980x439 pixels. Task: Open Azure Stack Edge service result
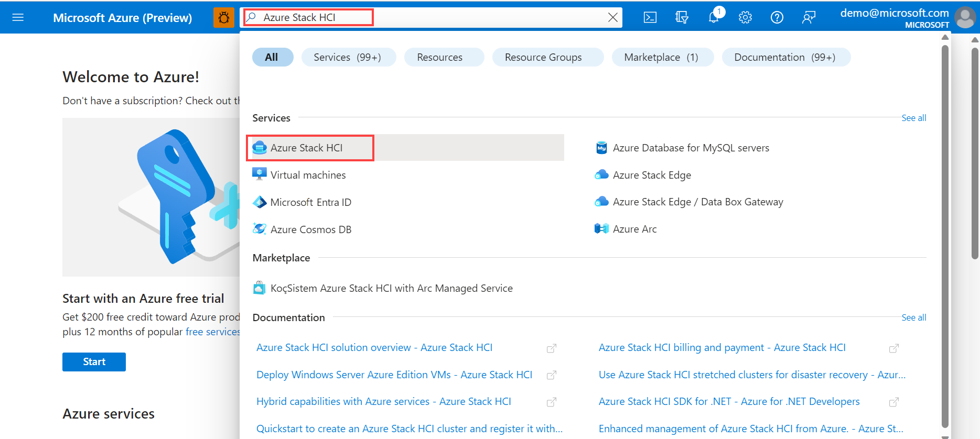click(x=652, y=175)
